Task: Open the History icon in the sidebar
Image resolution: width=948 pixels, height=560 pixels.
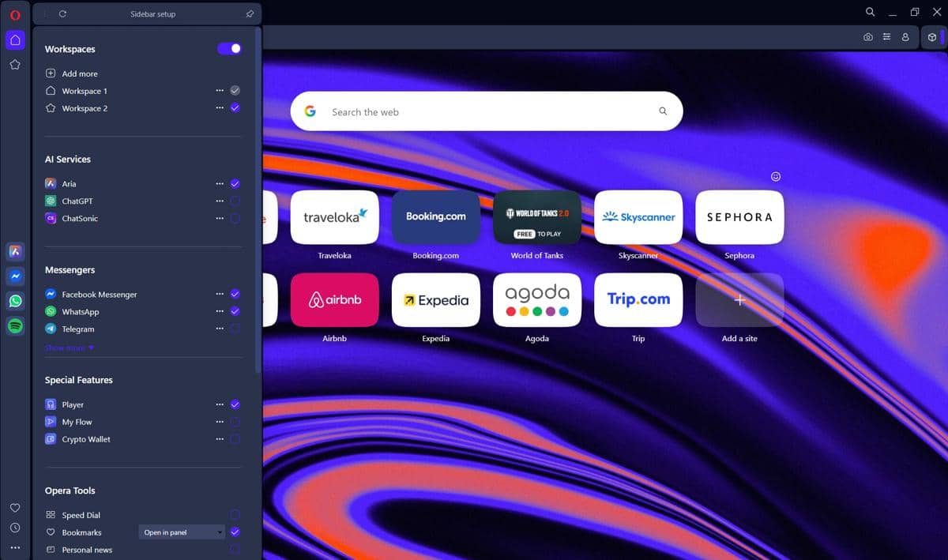Action: point(15,528)
